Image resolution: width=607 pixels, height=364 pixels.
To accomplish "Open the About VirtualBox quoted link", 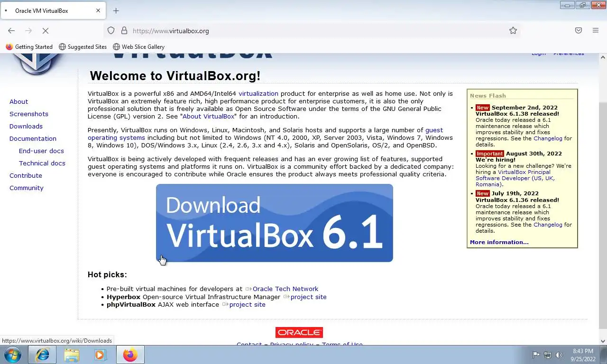I will pos(209,116).
